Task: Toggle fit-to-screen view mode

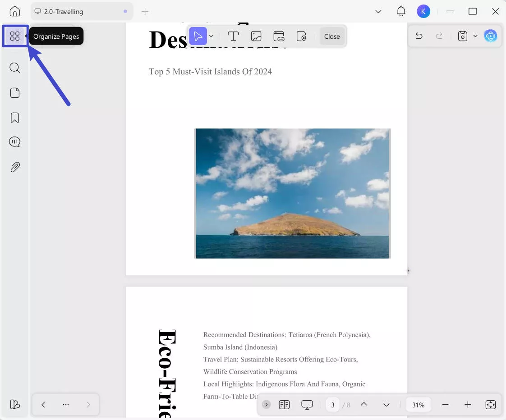Action: click(x=490, y=405)
